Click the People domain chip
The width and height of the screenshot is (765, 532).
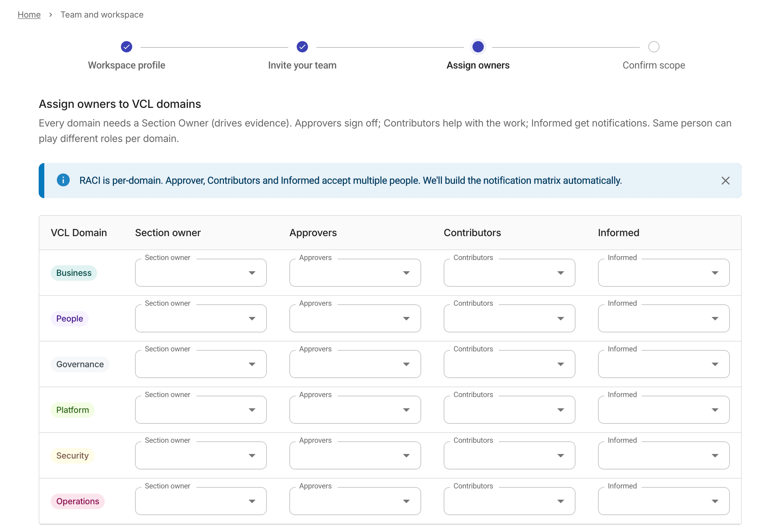pos(70,319)
